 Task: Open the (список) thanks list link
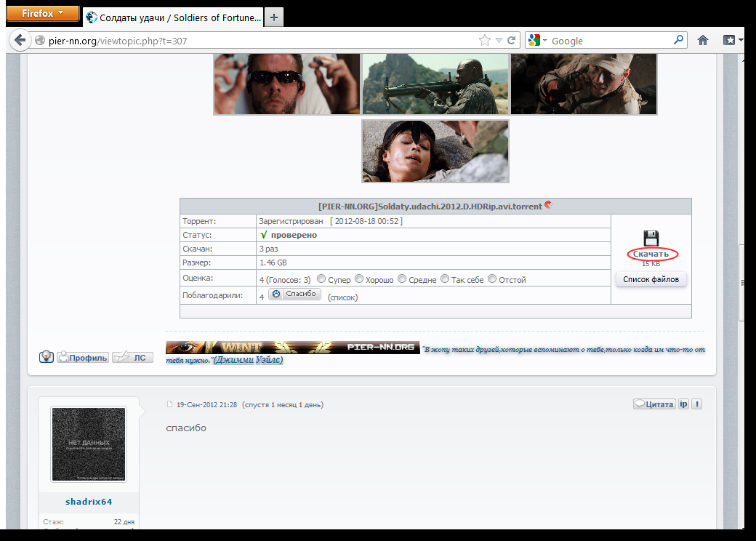click(343, 297)
